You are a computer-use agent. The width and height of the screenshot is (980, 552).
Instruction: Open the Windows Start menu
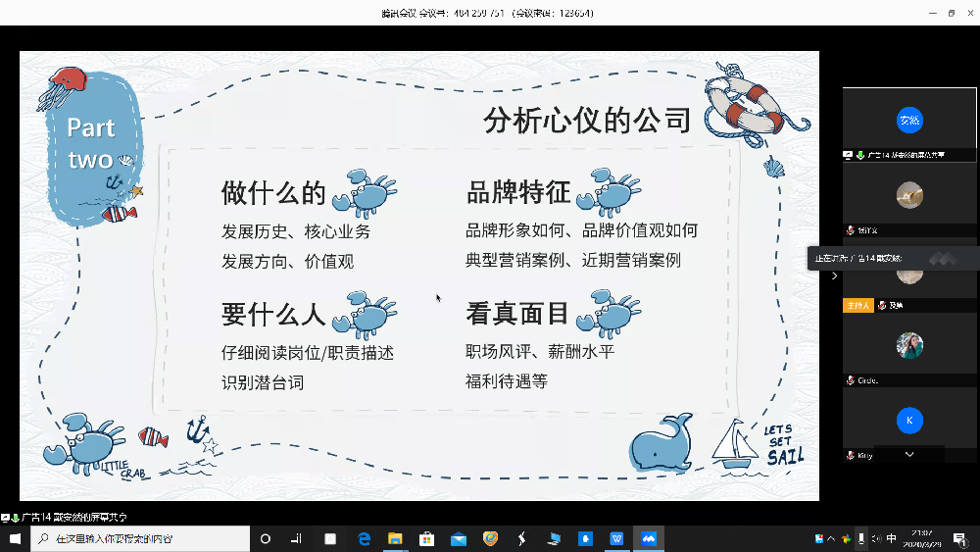tap(15, 538)
